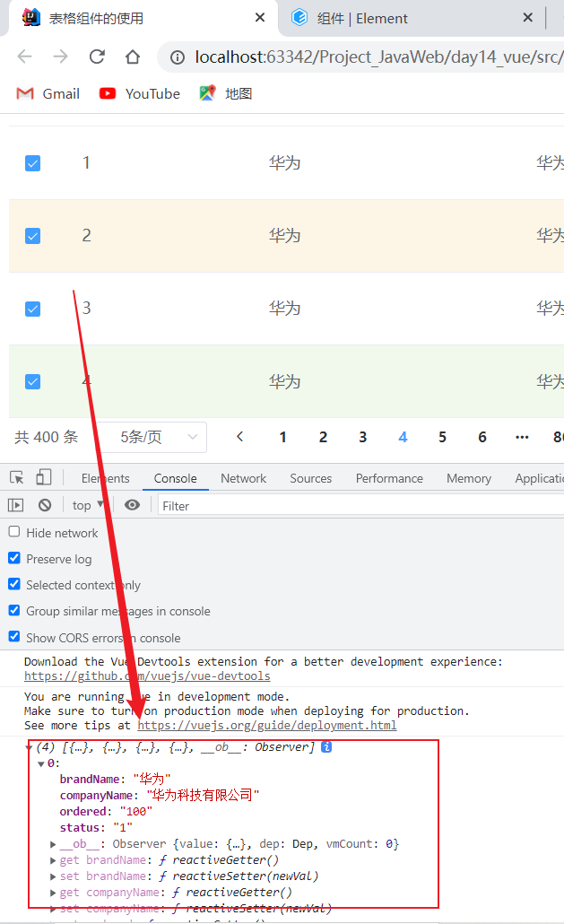Clear console with the ban icon
This screenshot has height=924, width=564.
(x=45, y=505)
